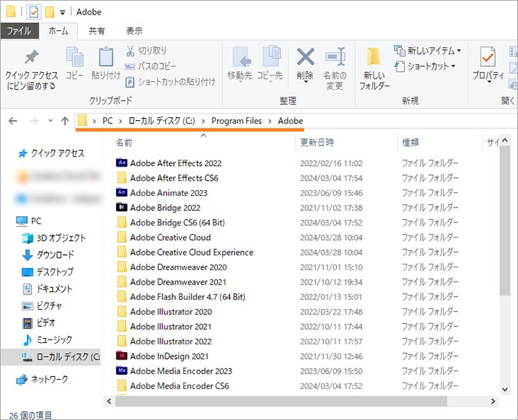Select the Adobe Media Encoder CS6 folder
This screenshot has width=518, height=420.
pos(172,386)
